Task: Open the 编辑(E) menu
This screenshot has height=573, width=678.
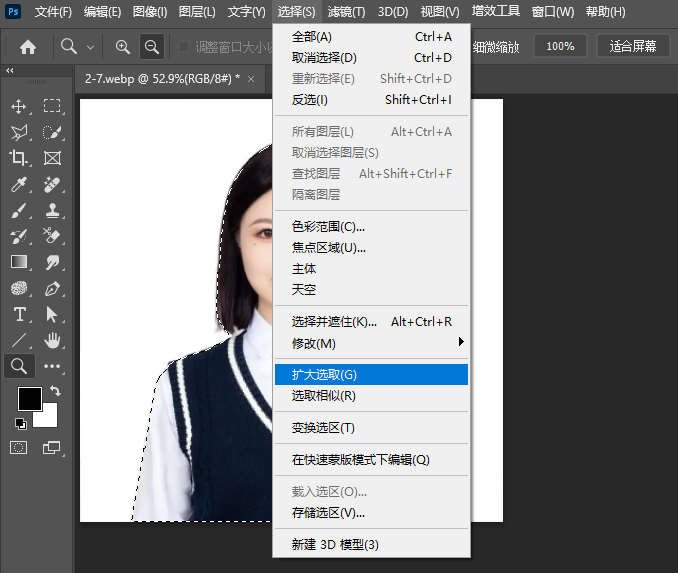Action: (102, 12)
